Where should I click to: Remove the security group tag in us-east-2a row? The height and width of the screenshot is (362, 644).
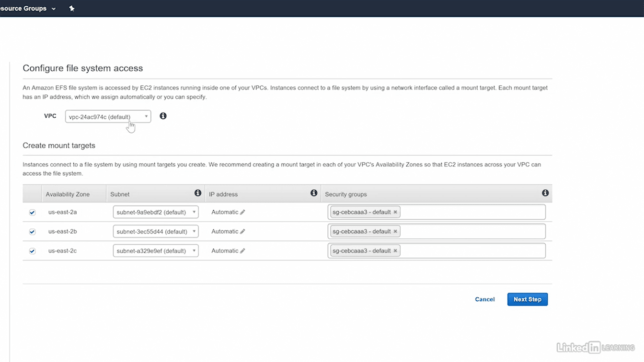(395, 212)
